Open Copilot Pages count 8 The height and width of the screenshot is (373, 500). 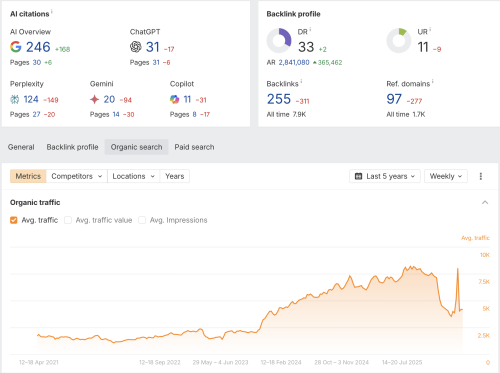pyautogui.click(x=194, y=114)
